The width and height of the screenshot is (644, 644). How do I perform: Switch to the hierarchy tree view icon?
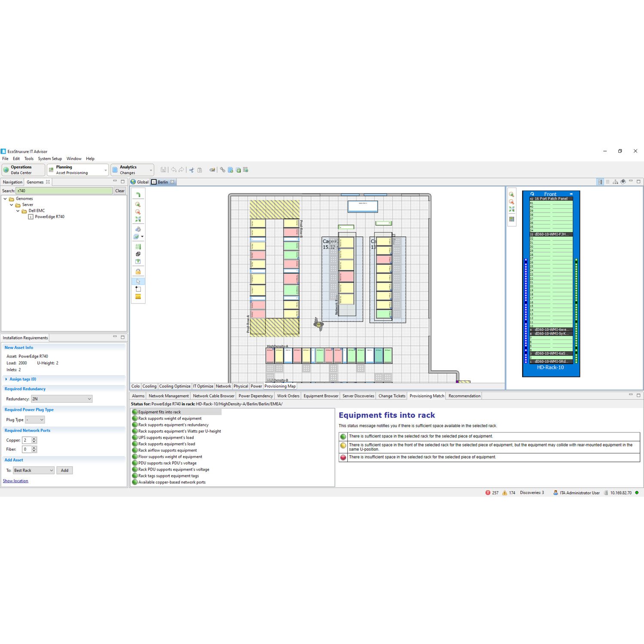[615, 182]
